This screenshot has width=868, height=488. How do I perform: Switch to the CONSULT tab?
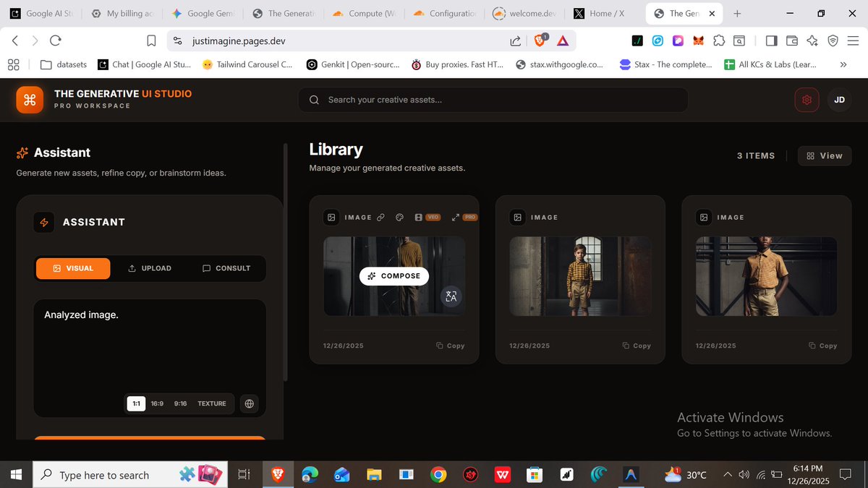pos(226,268)
